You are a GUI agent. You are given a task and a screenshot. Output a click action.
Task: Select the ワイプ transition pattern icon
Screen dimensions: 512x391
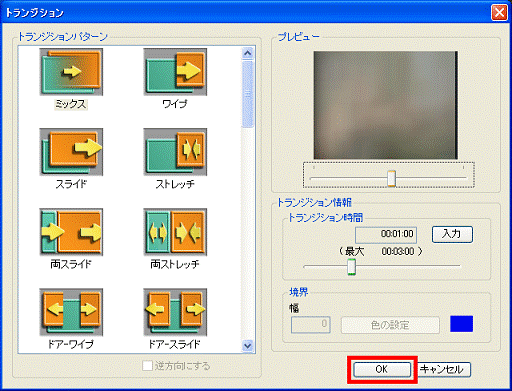pos(175,72)
